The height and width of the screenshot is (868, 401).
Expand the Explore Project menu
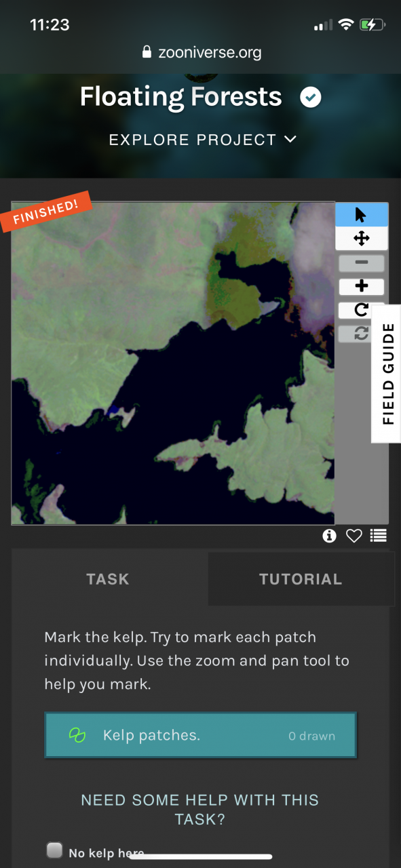coord(203,140)
